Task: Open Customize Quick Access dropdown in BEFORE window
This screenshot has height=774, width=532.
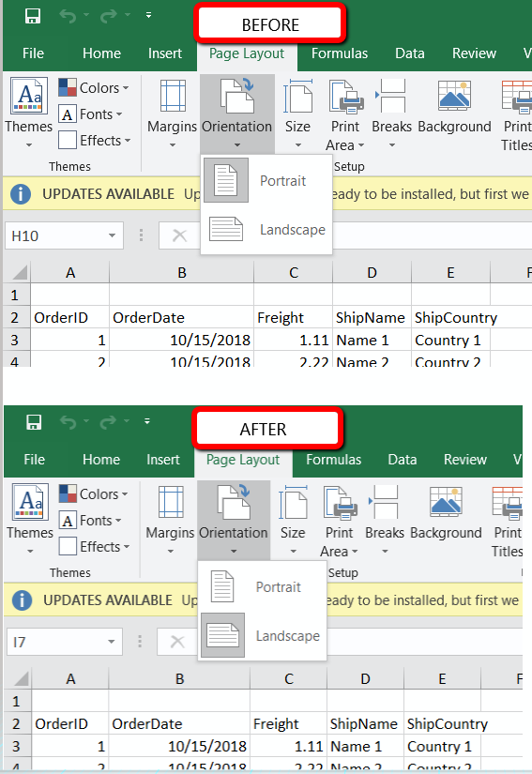Action: (x=148, y=16)
